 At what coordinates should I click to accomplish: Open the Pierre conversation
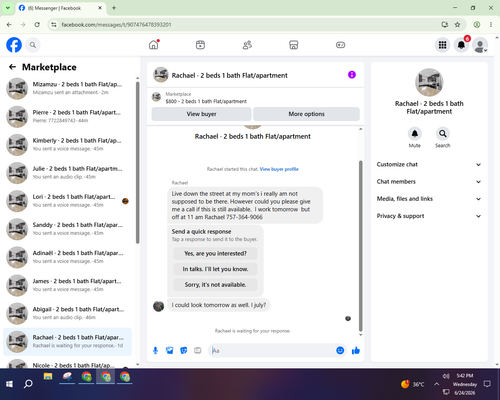tap(67, 116)
